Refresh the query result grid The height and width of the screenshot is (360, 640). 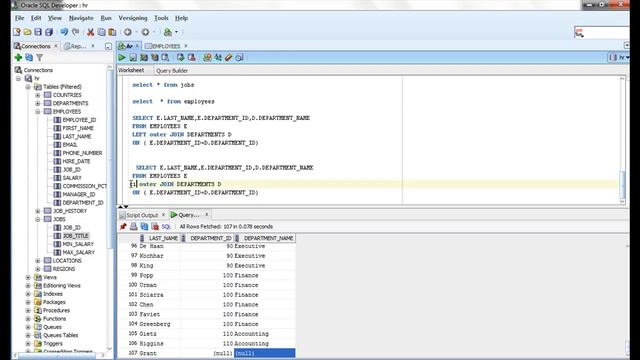[x=144, y=226]
